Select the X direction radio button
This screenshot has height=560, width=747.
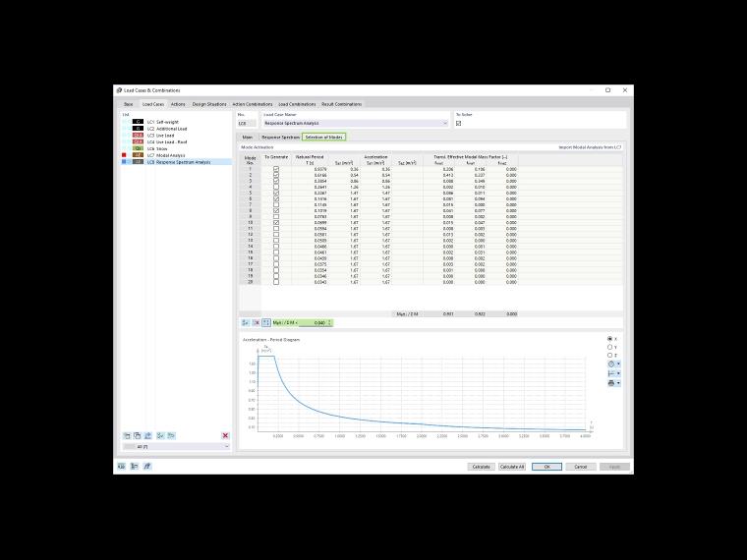click(x=609, y=339)
